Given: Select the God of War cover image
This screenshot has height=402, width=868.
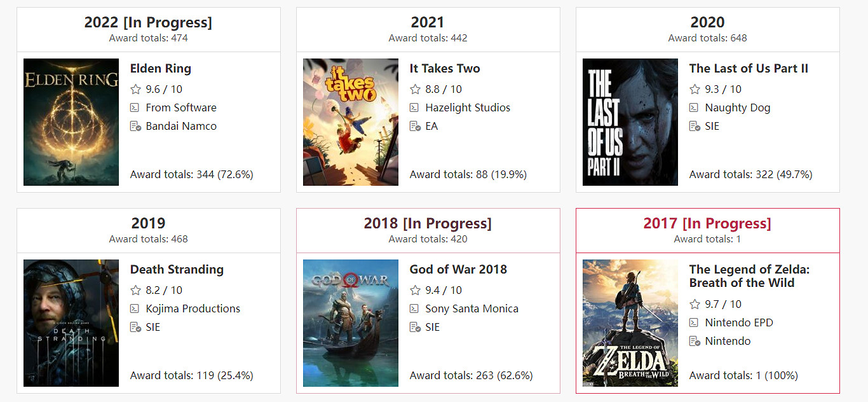Looking at the screenshot, I should pyautogui.click(x=351, y=323).
